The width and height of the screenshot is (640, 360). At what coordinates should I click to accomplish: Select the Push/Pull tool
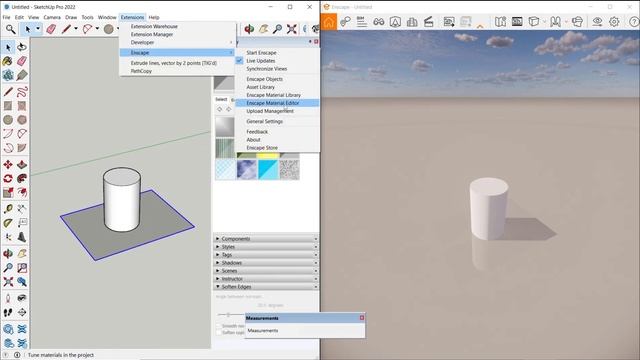pyautogui.click(x=22, y=164)
